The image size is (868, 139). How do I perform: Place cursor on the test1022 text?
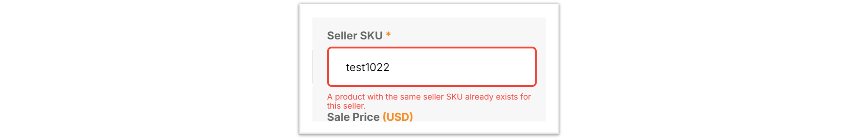pyautogui.click(x=367, y=67)
